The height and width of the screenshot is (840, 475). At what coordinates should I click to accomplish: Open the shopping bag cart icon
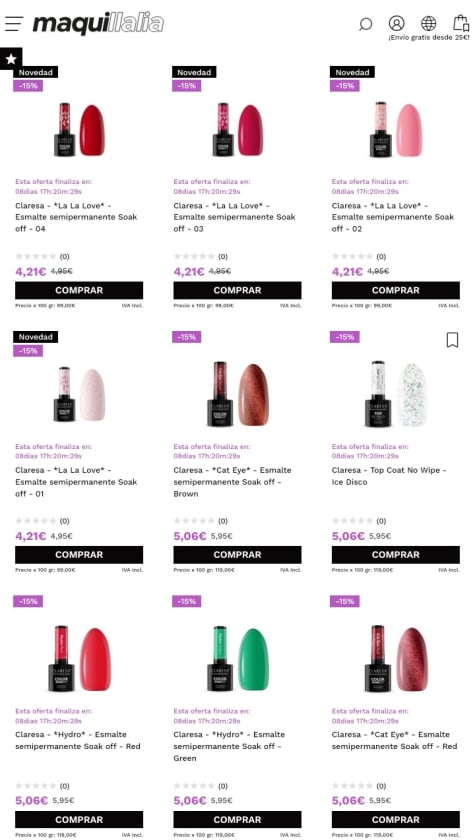460,23
